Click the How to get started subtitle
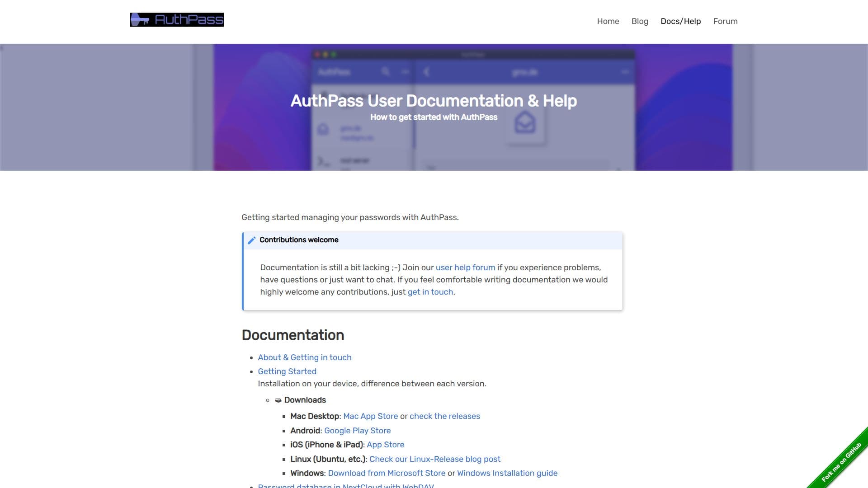Viewport: 868px width, 488px height. click(434, 117)
